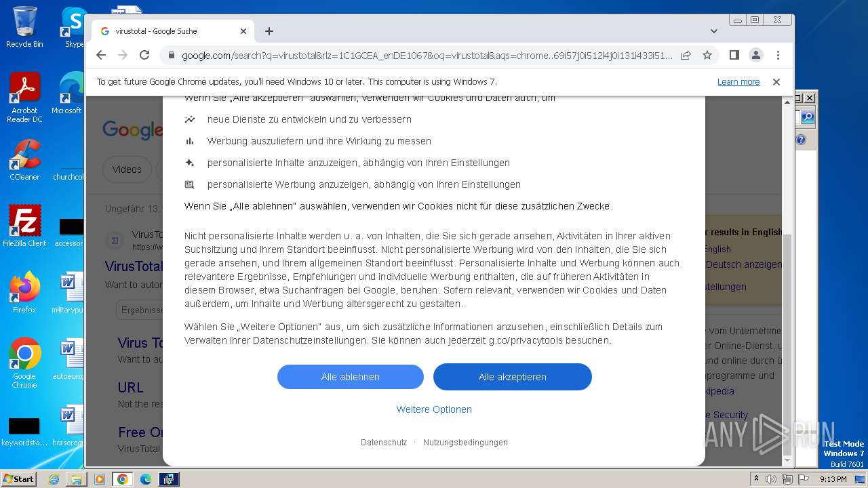Click the share page icon in address bar
The height and width of the screenshot is (488, 868).
click(686, 55)
